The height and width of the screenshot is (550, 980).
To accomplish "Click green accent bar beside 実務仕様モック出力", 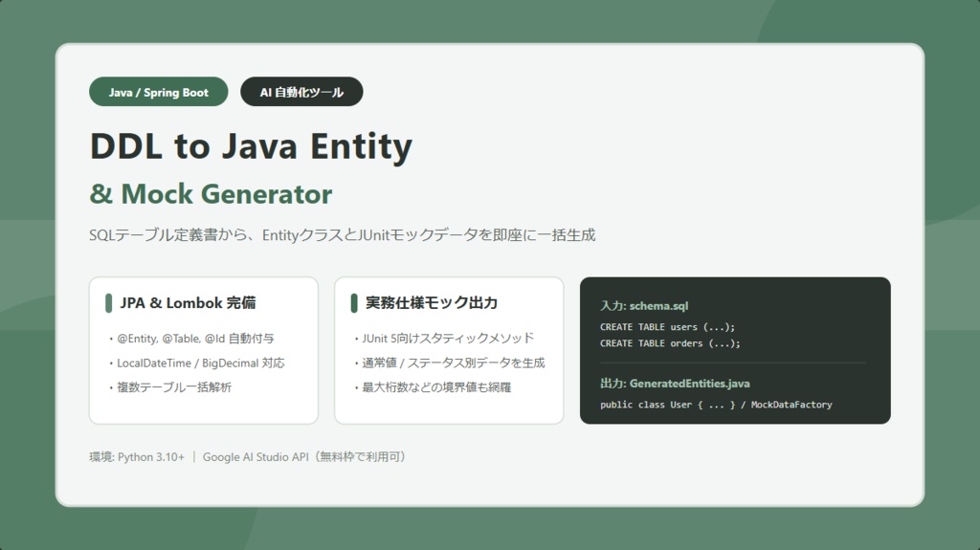I will coord(354,303).
